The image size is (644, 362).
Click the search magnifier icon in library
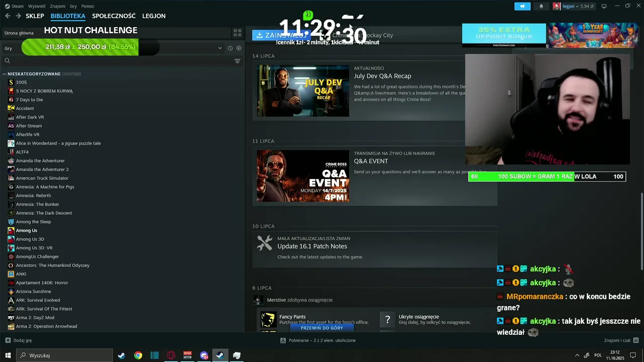point(7,61)
